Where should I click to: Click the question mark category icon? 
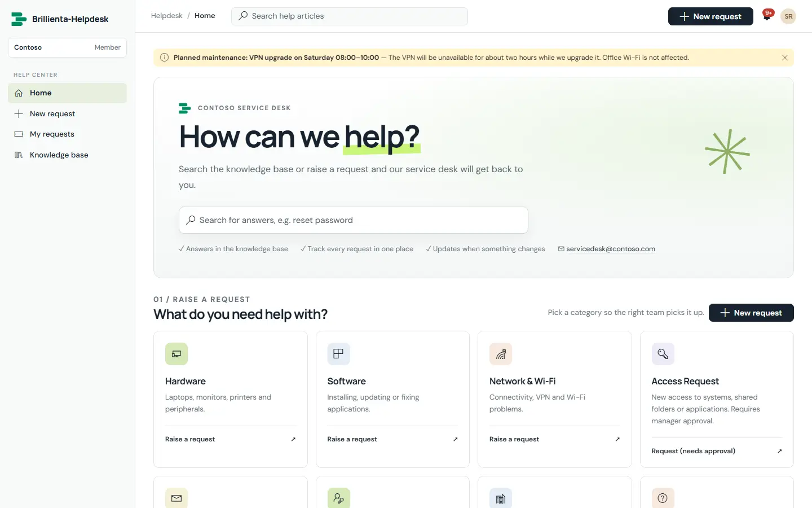[x=663, y=498]
